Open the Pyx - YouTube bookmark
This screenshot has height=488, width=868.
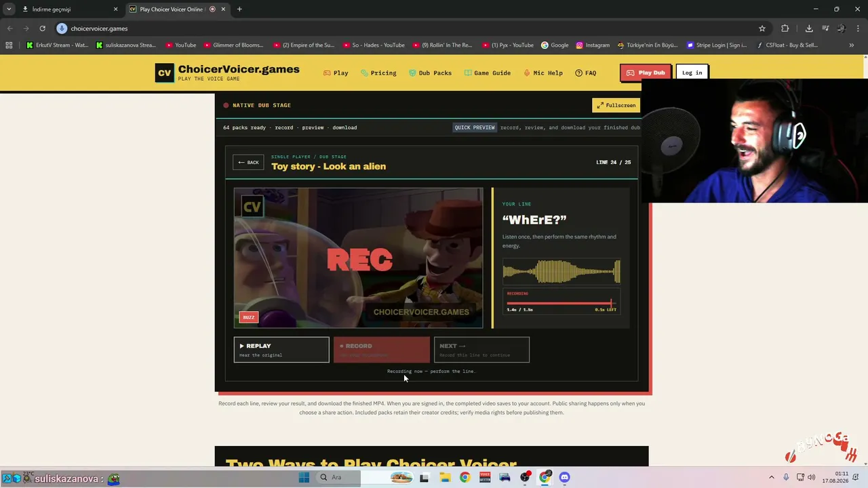click(507, 45)
